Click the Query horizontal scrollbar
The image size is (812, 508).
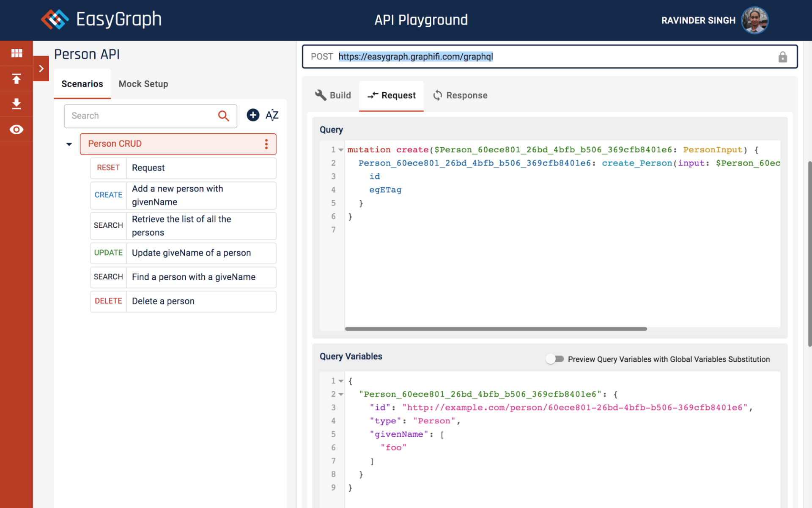click(496, 329)
